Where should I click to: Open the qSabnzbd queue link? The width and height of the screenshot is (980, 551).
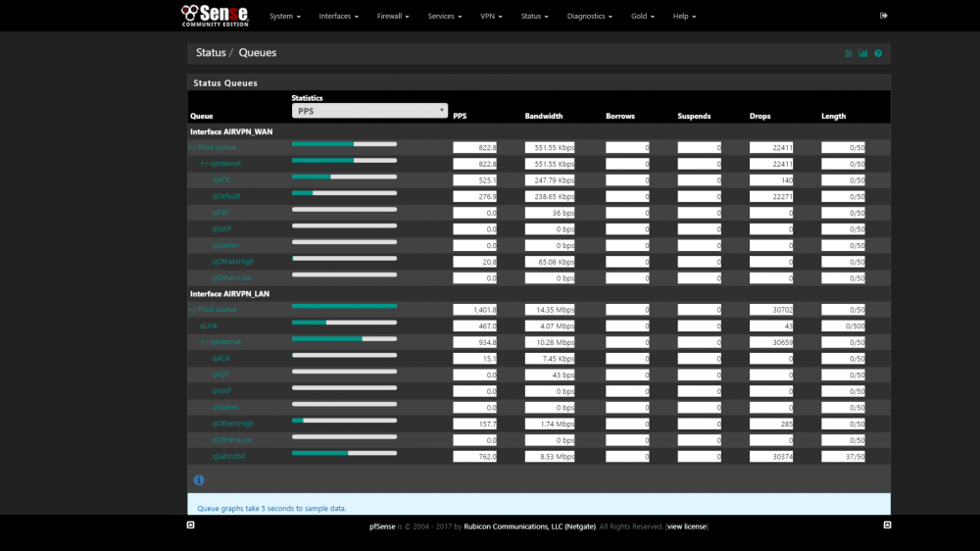[x=228, y=457]
